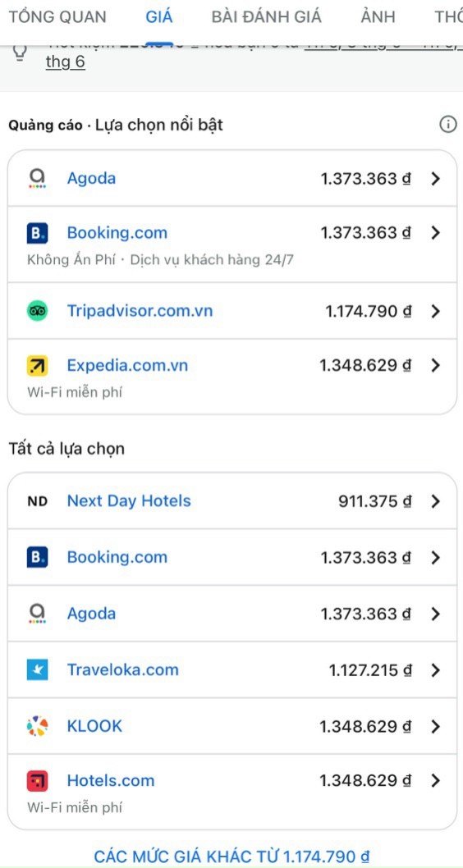The image size is (463, 868).
Task: Click the lightbulb tip icon
Action: (x=20, y=53)
